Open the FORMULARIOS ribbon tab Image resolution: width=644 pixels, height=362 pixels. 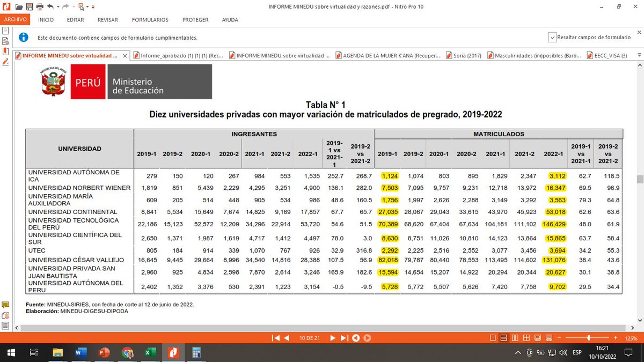pyautogui.click(x=150, y=20)
